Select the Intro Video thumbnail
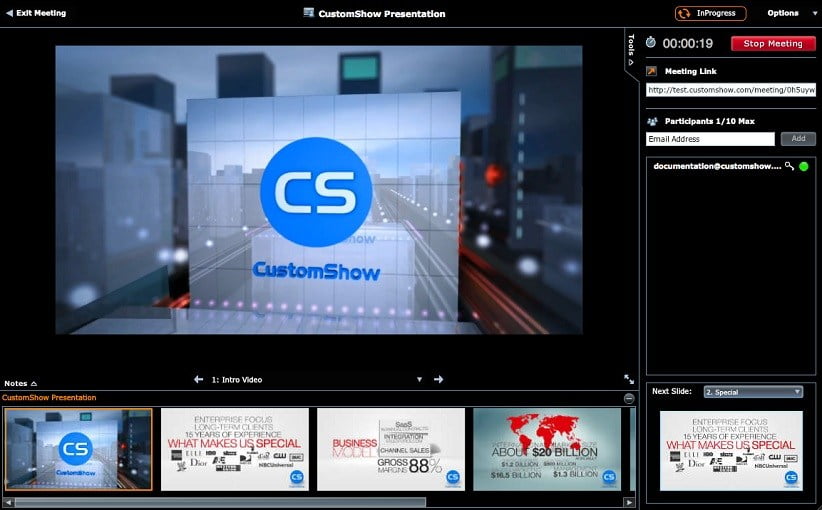Image resolution: width=822 pixels, height=510 pixels. (x=79, y=449)
